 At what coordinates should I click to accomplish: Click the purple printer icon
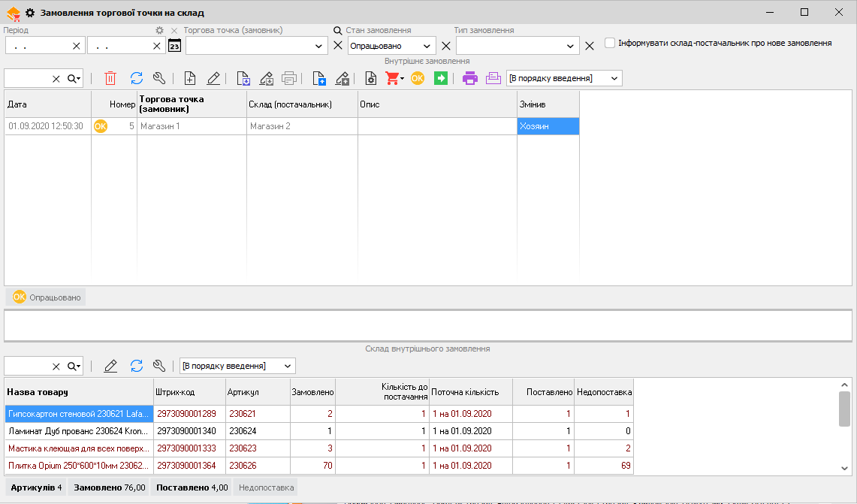click(470, 78)
